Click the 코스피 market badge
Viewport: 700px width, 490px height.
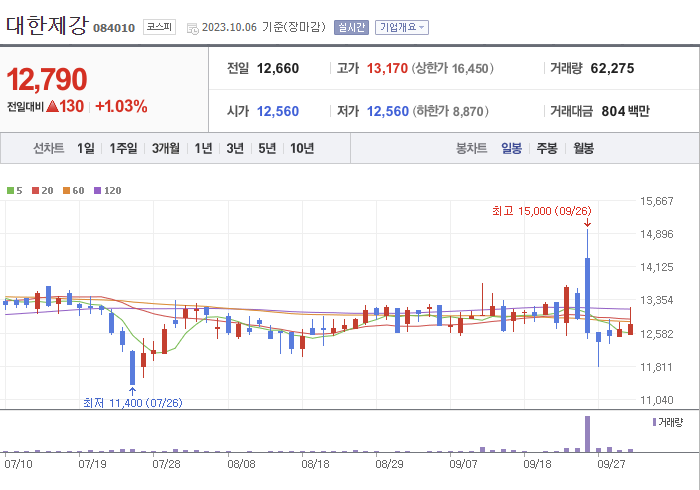point(159,27)
